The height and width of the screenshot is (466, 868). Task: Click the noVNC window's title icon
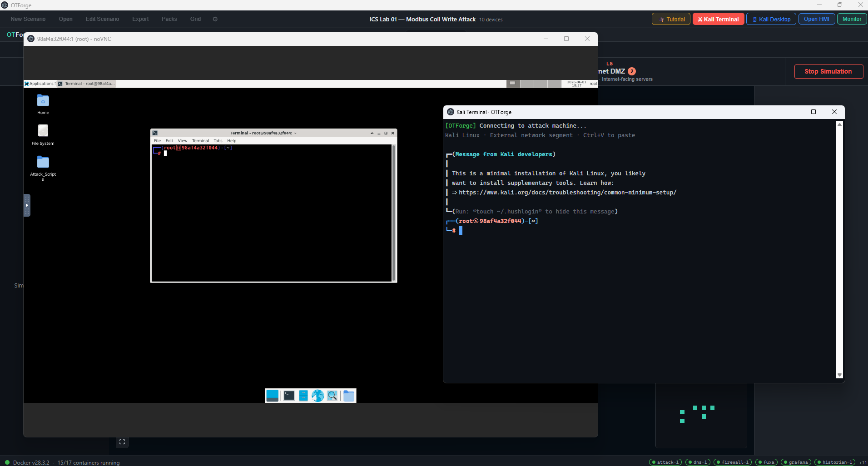[x=31, y=39]
